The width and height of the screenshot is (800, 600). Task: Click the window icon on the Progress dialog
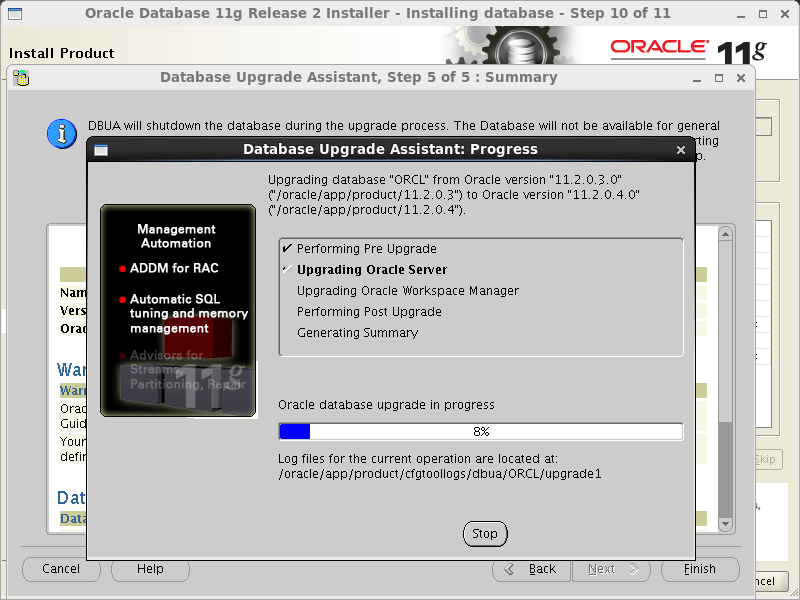coord(100,149)
